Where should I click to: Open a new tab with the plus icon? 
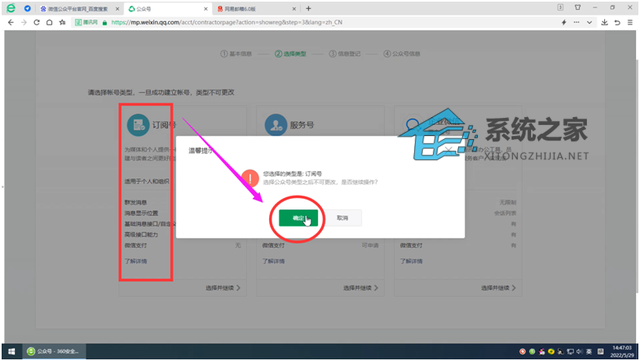[x=309, y=8]
